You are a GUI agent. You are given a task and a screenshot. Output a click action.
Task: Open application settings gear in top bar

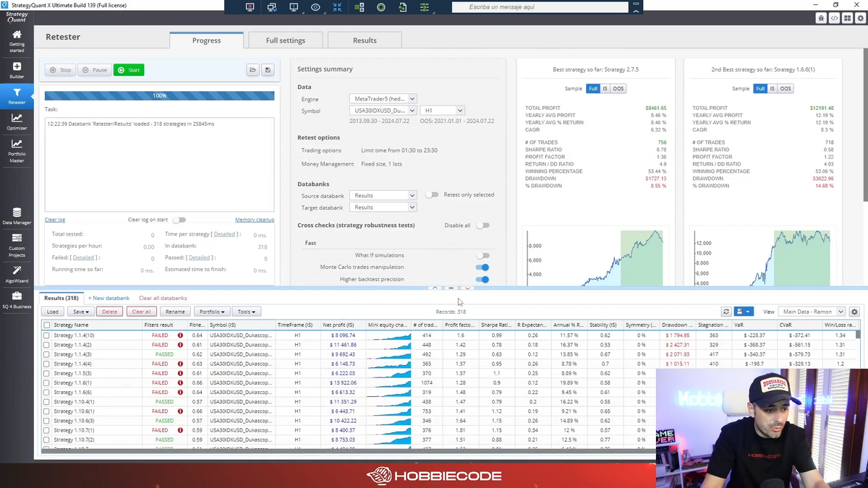click(x=859, y=18)
